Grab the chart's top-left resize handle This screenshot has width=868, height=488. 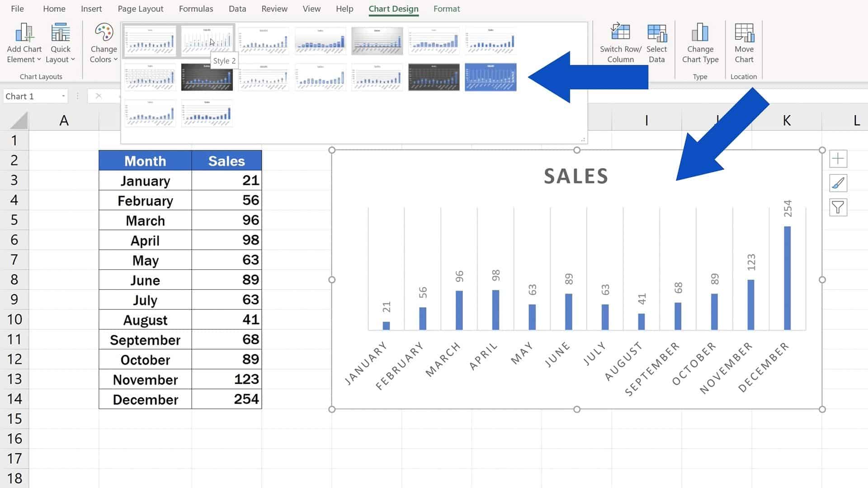[332, 150]
